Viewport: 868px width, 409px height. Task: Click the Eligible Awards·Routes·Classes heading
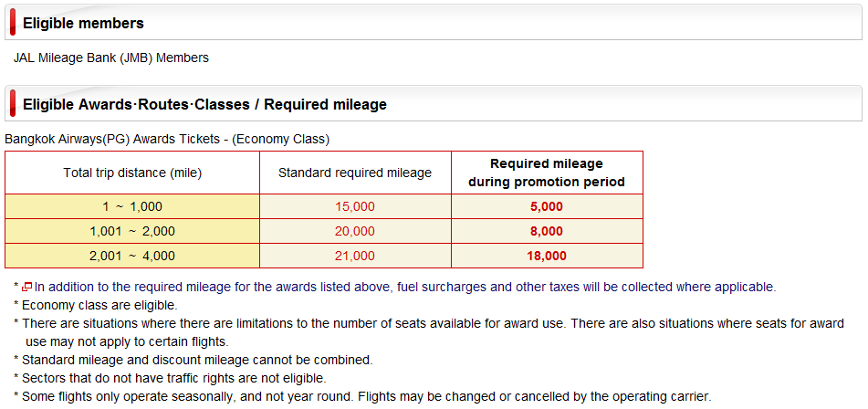[x=204, y=105]
